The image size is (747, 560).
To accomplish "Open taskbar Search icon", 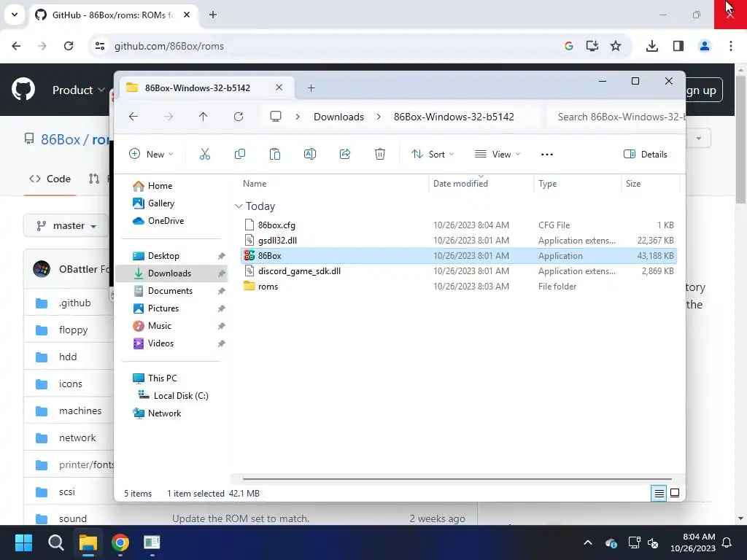I will (55, 542).
